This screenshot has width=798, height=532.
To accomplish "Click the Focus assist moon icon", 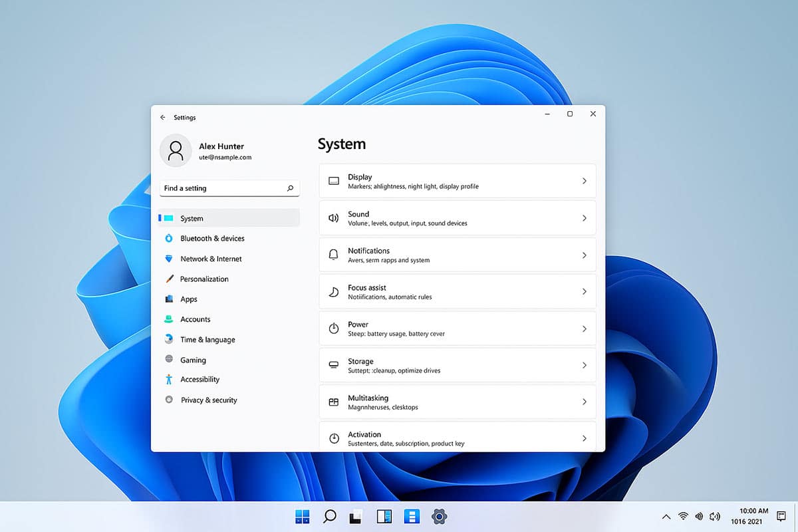I will [334, 292].
